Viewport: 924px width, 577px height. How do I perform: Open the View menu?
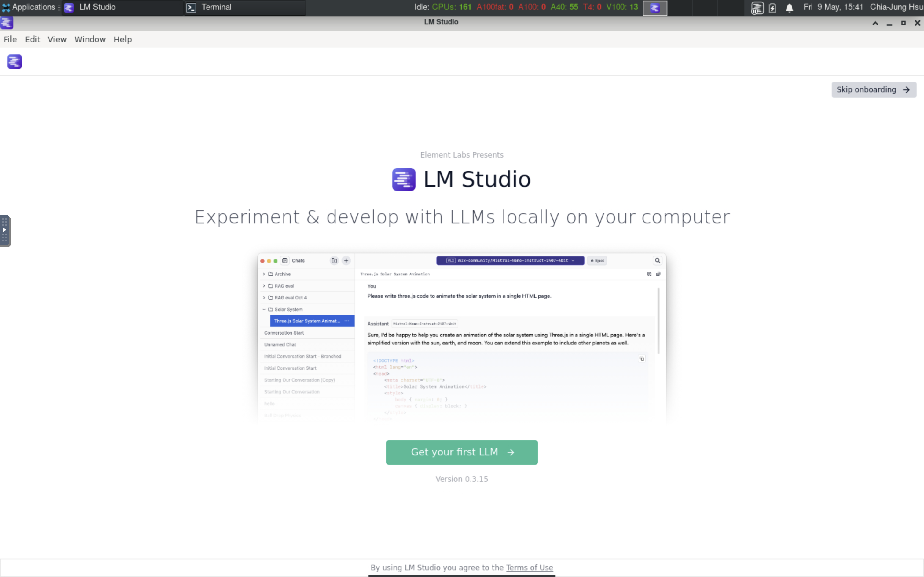point(57,39)
